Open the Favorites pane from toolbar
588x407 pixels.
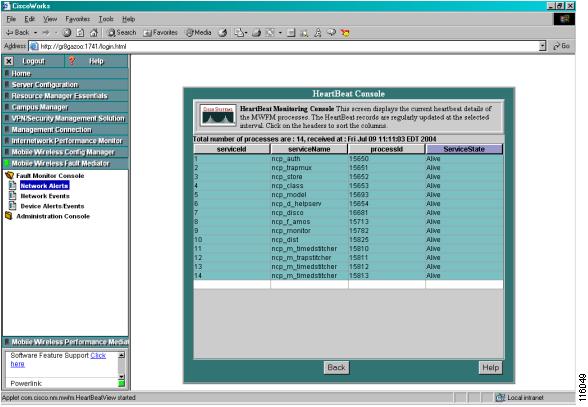click(160, 33)
